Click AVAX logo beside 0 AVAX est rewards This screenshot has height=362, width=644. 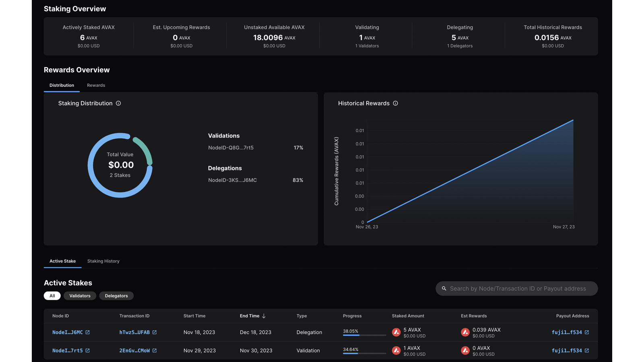pyautogui.click(x=465, y=351)
